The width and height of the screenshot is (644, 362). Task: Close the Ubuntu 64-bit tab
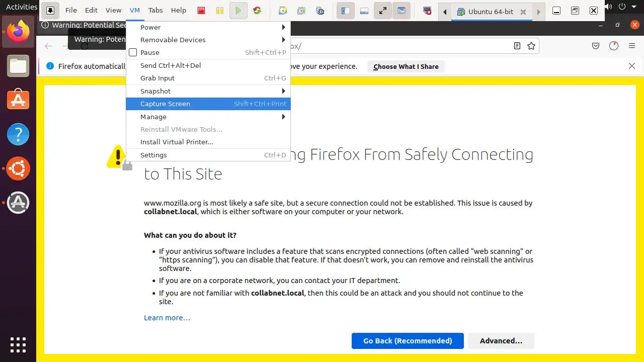[523, 12]
